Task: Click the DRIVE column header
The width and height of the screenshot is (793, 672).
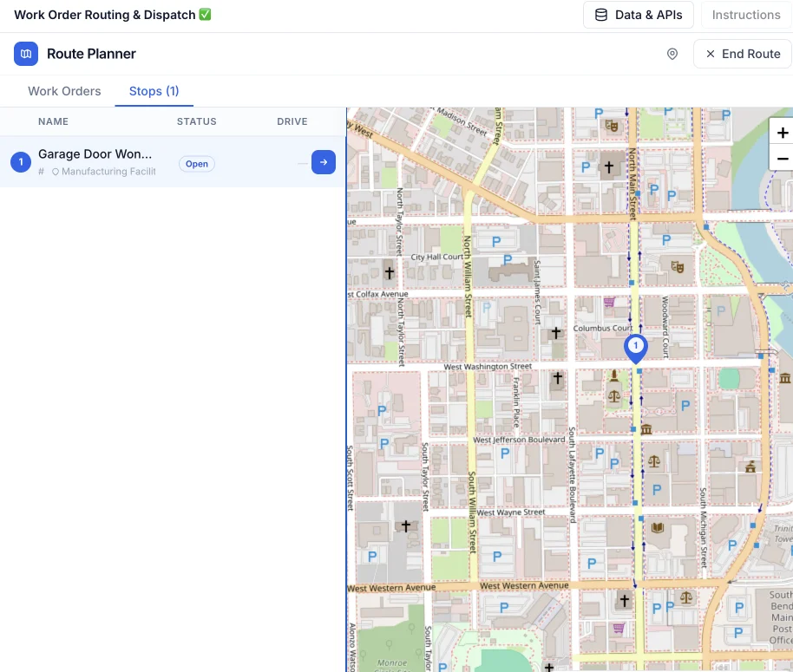Action: click(x=292, y=121)
